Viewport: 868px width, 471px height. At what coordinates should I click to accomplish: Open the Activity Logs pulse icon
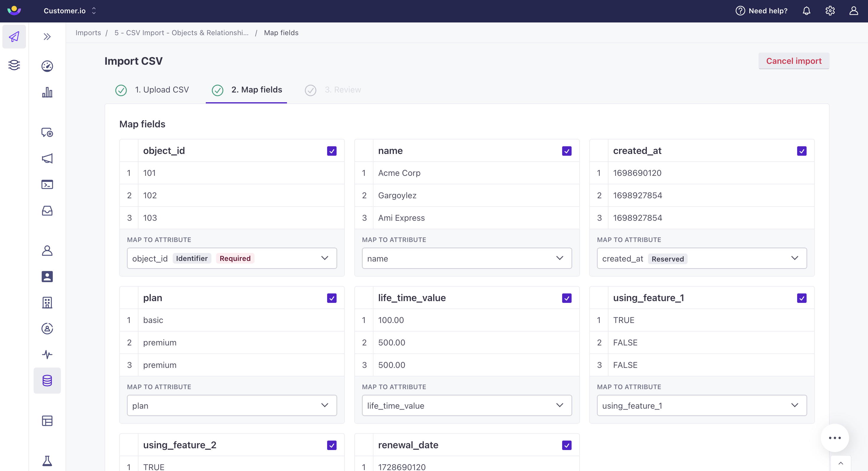pos(47,354)
